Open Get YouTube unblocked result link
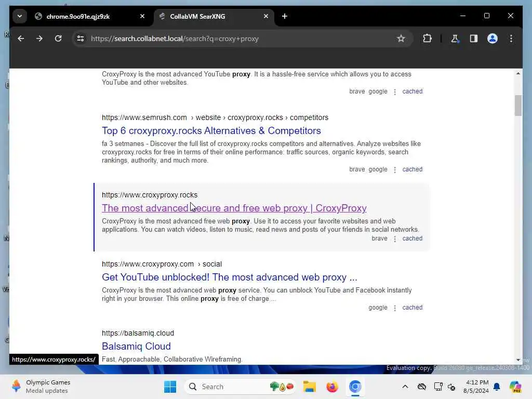 pos(229,277)
